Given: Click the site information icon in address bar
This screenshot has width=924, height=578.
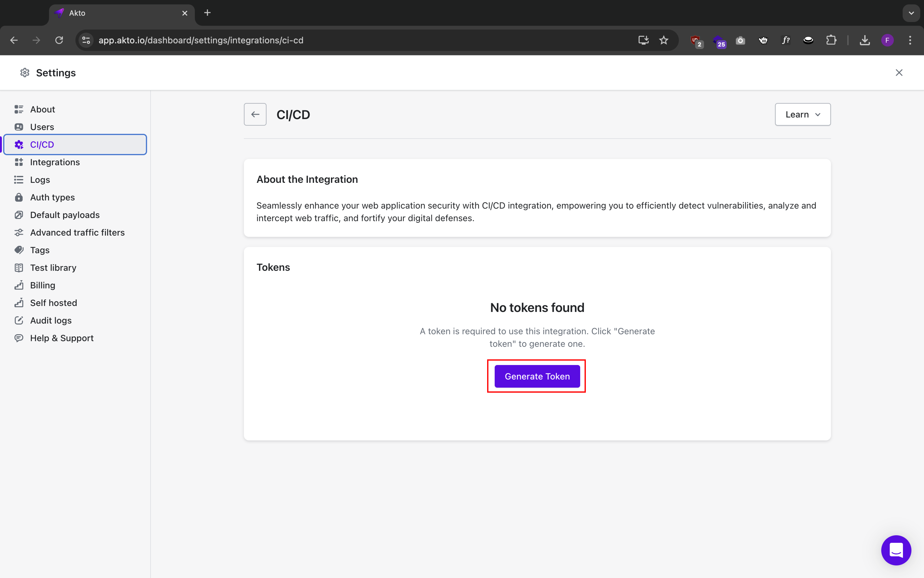Looking at the screenshot, I should tap(86, 40).
